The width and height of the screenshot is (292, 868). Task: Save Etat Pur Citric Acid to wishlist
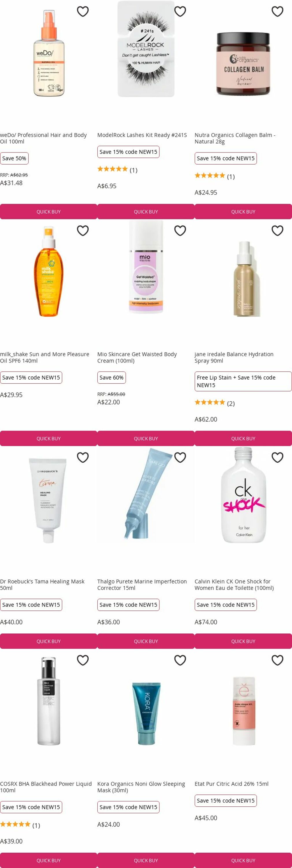pos(277,660)
